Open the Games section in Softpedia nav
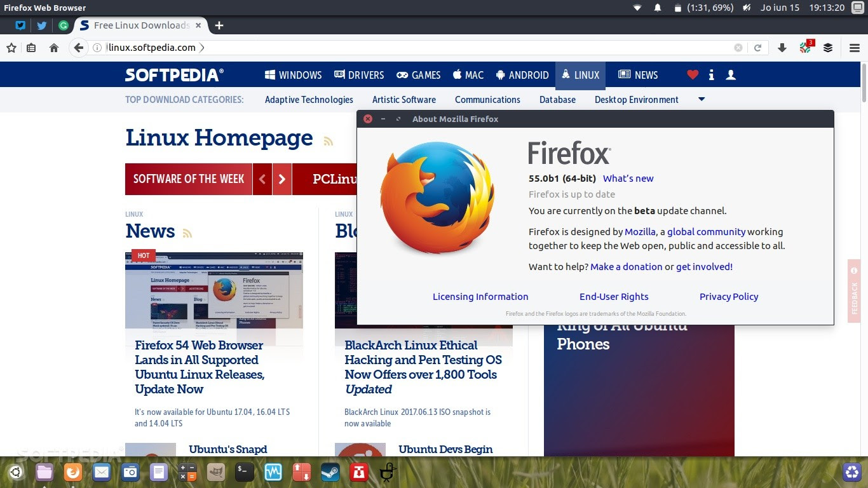This screenshot has height=488, width=868. tap(418, 75)
